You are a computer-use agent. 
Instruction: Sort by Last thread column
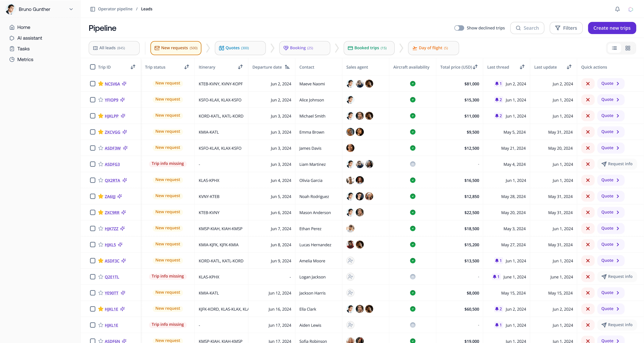(522, 67)
